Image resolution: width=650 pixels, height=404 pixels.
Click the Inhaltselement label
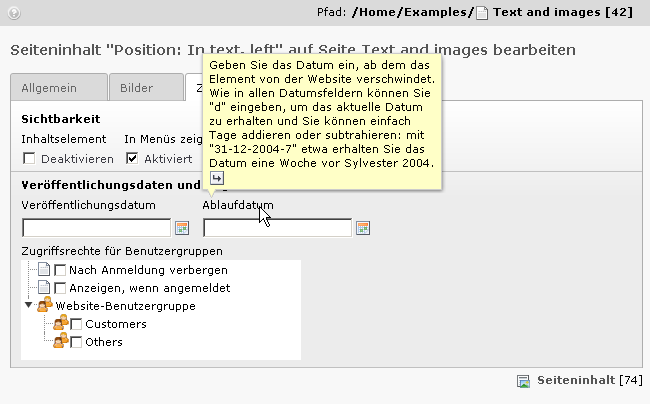[64, 139]
